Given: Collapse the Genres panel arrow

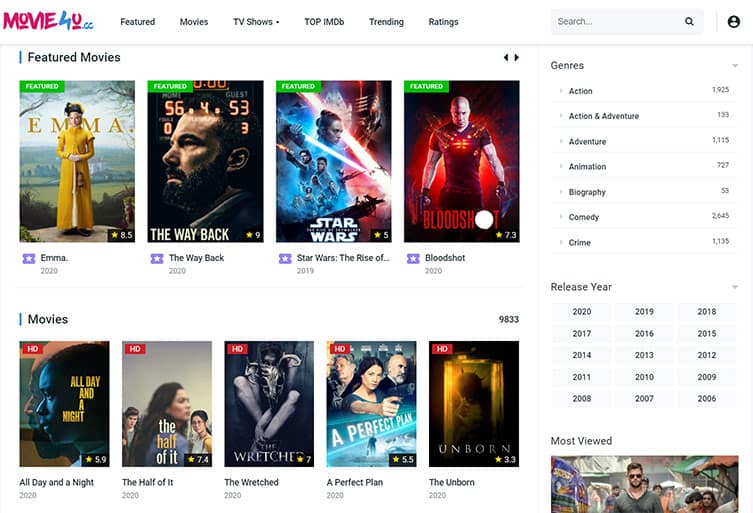Looking at the screenshot, I should [x=735, y=65].
